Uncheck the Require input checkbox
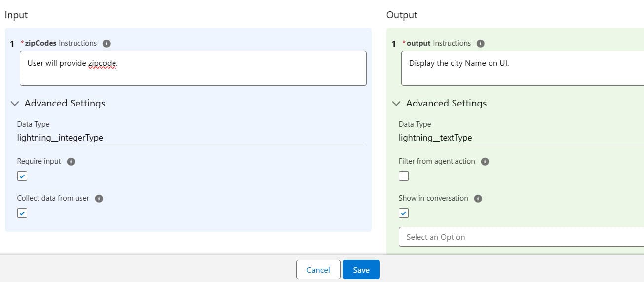644x282 pixels. [22, 176]
